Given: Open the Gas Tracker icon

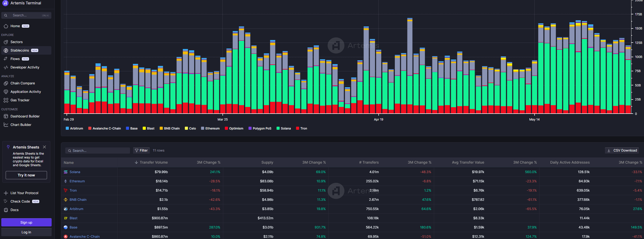Looking at the screenshot, I should (x=6, y=100).
